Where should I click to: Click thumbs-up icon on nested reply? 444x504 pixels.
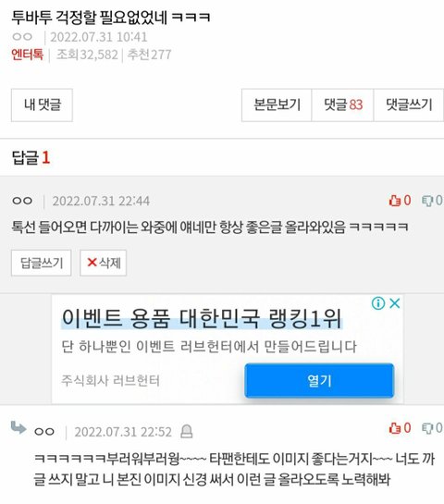point(394,428)
